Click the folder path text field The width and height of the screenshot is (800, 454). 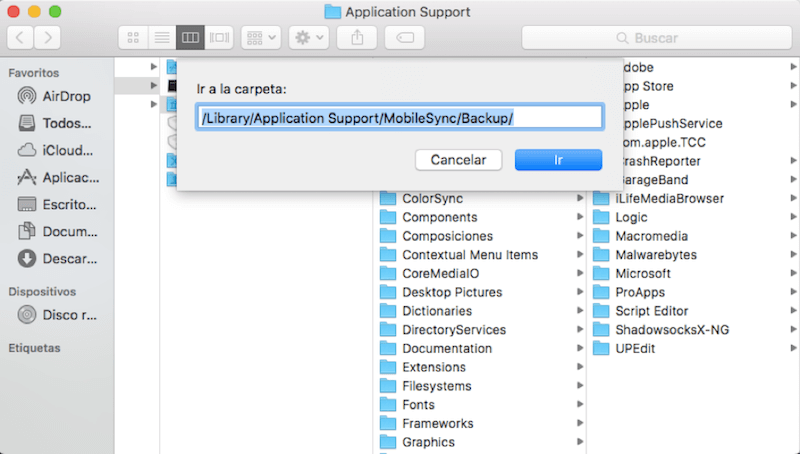(x=399, y=118)
